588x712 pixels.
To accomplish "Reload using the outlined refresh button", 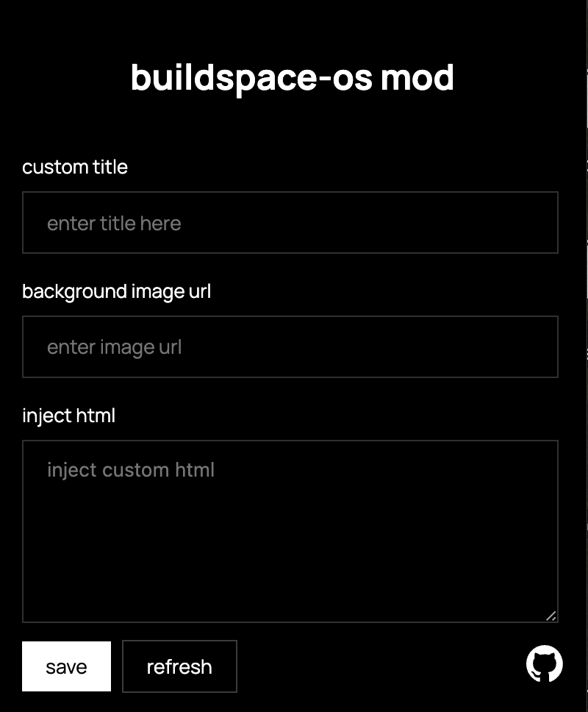I will click(179, 666).
